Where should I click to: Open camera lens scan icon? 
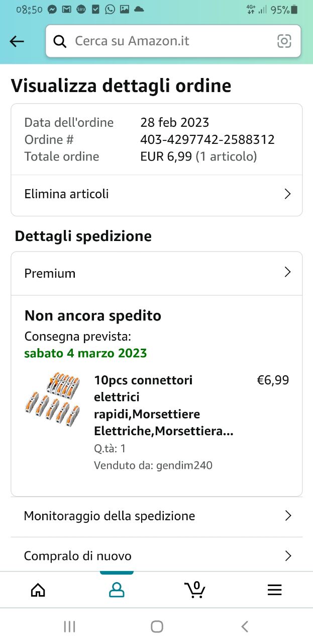point(284,41)
